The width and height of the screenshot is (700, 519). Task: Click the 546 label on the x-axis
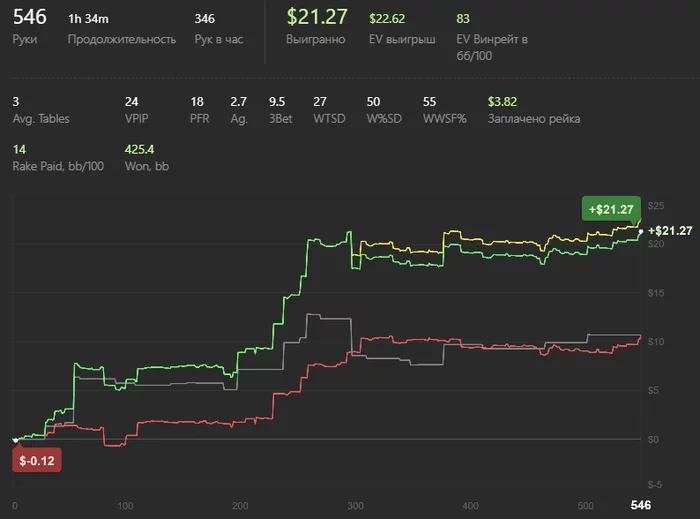point(641,505)
